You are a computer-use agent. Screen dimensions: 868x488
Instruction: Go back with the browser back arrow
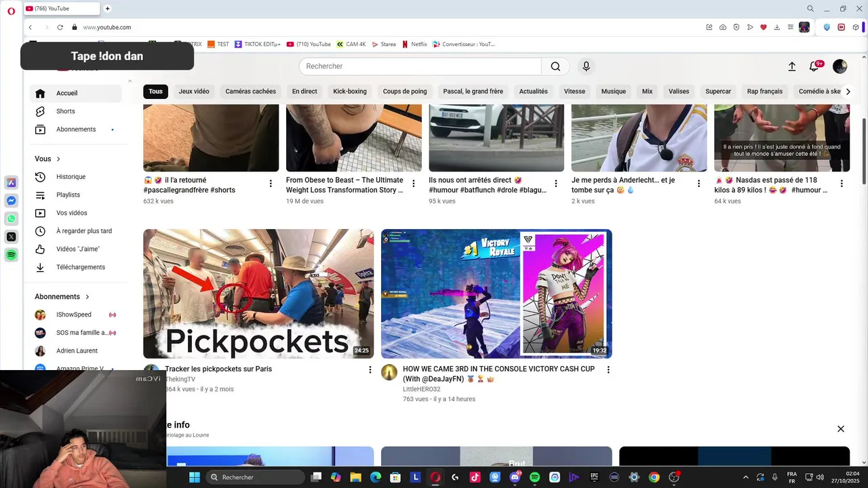[x=30, y=27]
